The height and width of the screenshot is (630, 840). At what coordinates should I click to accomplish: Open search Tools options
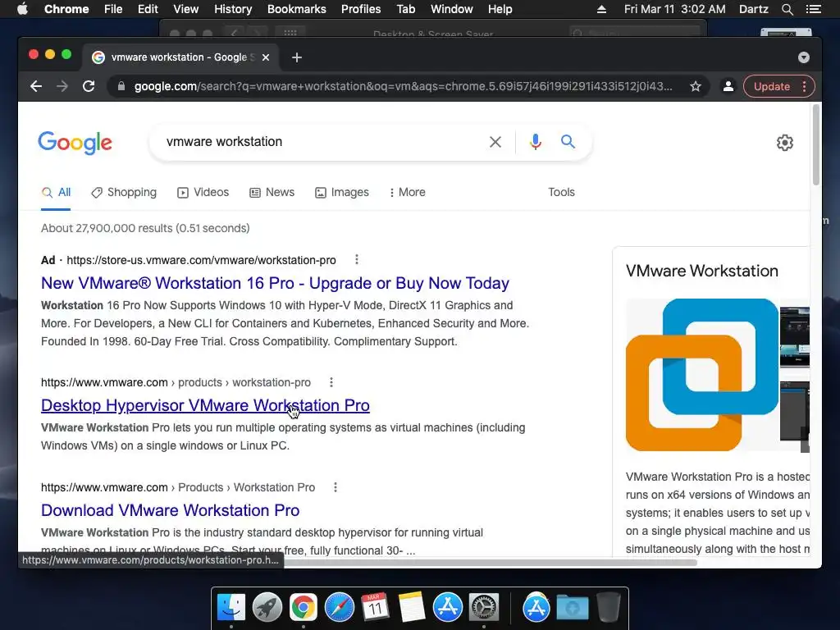[561, 192]
